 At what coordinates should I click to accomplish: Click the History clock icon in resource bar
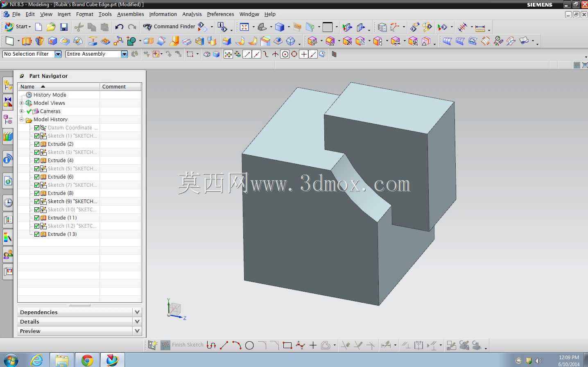pyautogui.click(x=8, y=202)
